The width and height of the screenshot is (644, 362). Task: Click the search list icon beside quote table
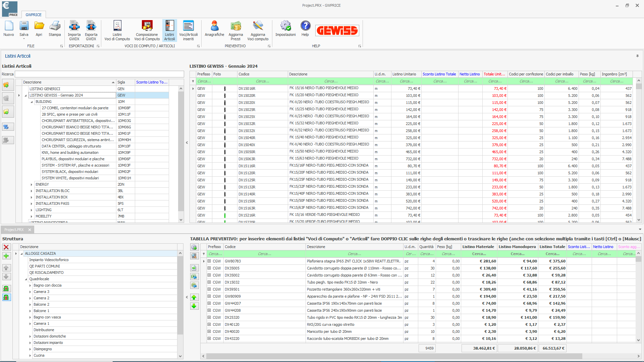tap(194, 256)
